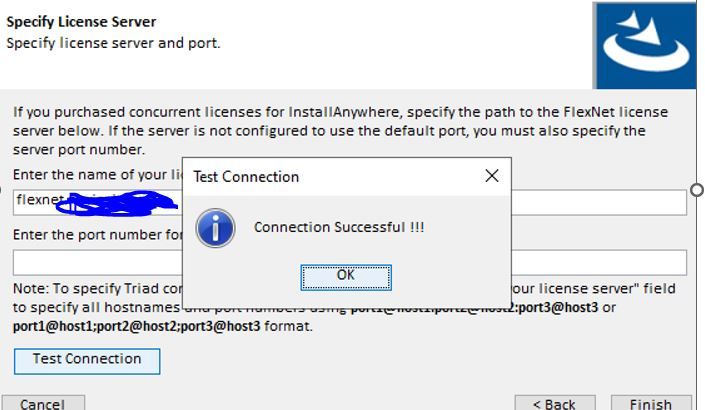
Task: Click the blue information icon in dialog
Action: point(215,228)
